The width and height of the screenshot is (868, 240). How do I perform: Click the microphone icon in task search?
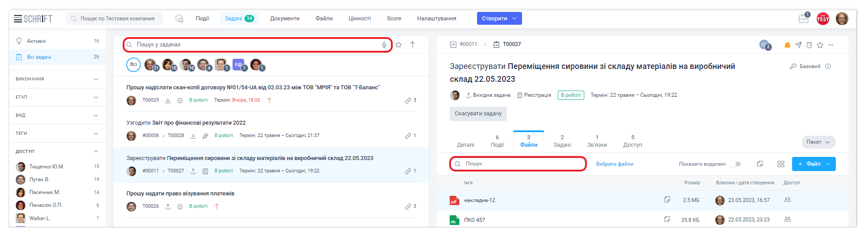click(x=384, y=45)
